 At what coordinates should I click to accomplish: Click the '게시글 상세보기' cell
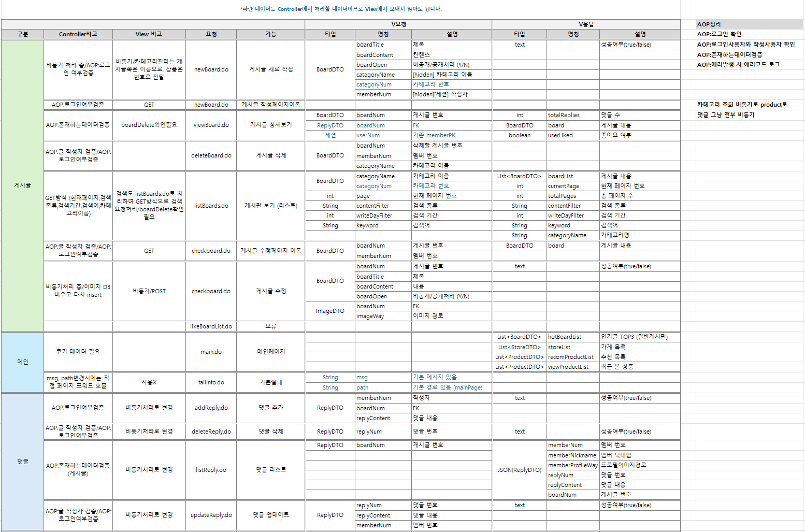click(271, 125)
